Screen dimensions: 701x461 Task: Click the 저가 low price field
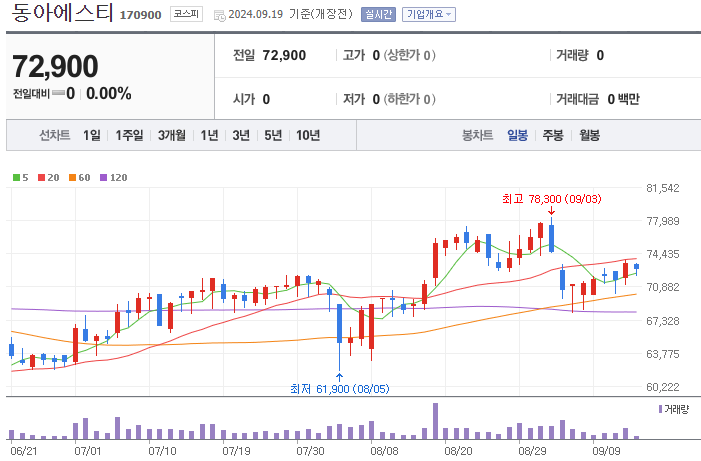pos(389,99)
